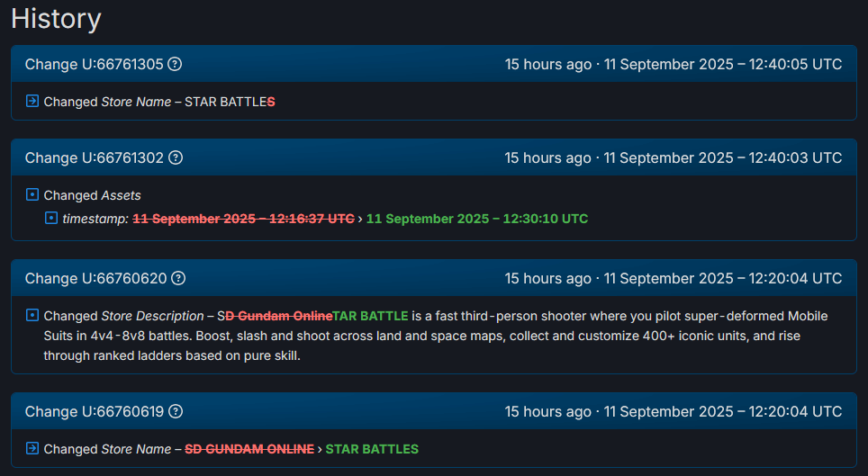This screenshot has width=868, height=476.
Task: Click the icon before the 'timestamp:' sub-entry
Action: point(52,219)
